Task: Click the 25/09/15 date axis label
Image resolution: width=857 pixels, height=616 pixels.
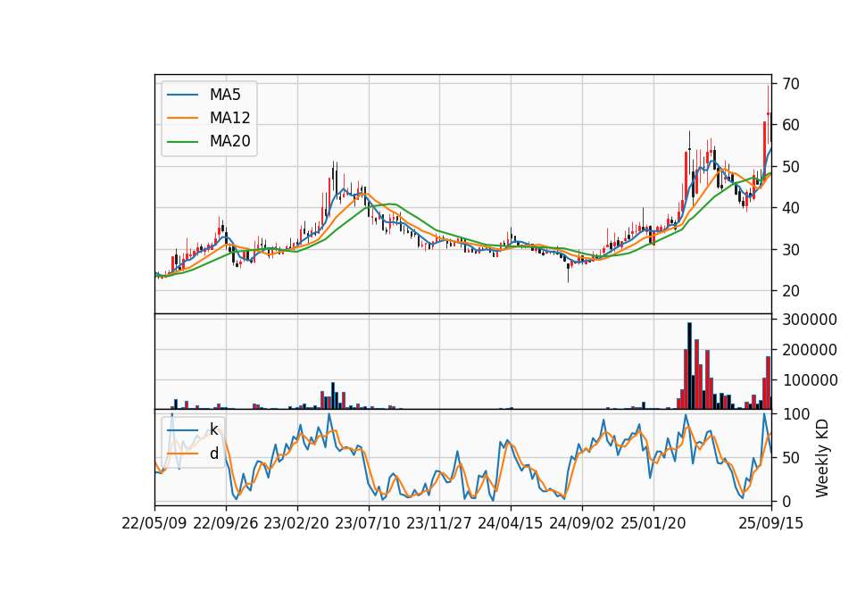Action: [x=771, y=523]
